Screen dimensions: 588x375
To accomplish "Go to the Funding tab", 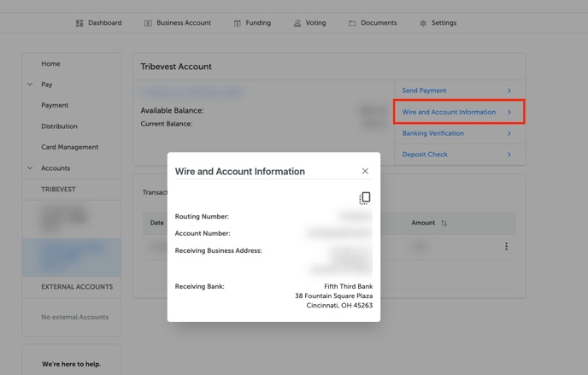I will tap(252, 23).
